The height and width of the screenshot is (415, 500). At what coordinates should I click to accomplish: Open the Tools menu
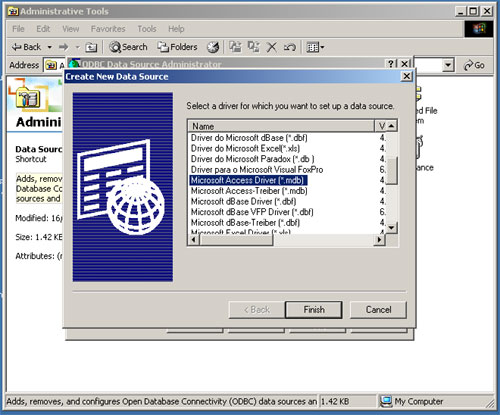point(147,29)
